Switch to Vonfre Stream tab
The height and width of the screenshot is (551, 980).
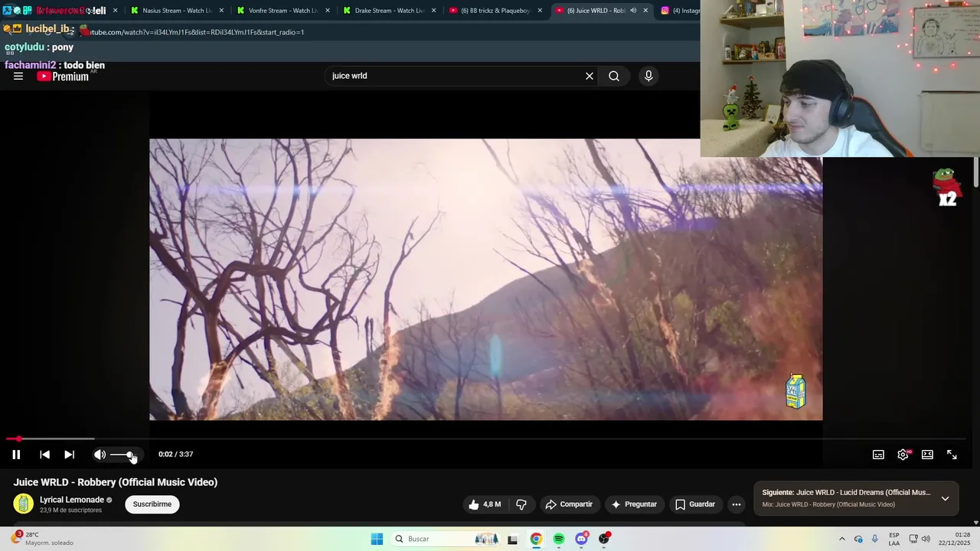point(283,11)
